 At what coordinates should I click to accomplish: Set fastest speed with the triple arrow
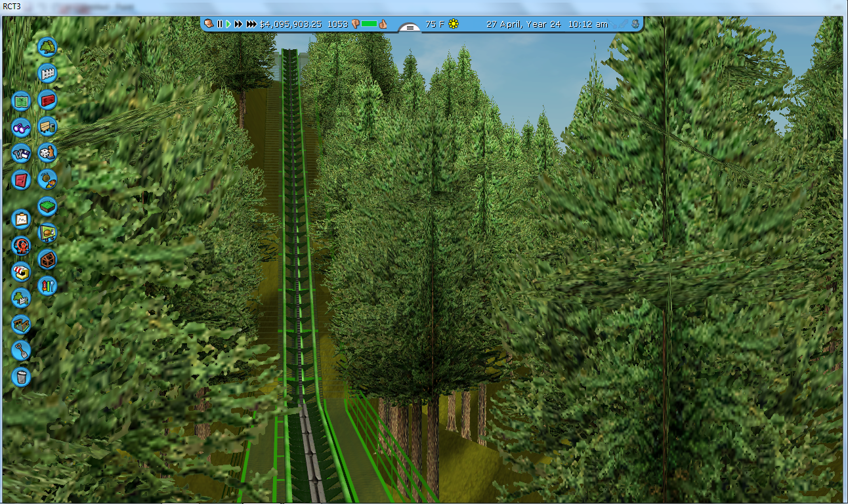coord(251,24)
